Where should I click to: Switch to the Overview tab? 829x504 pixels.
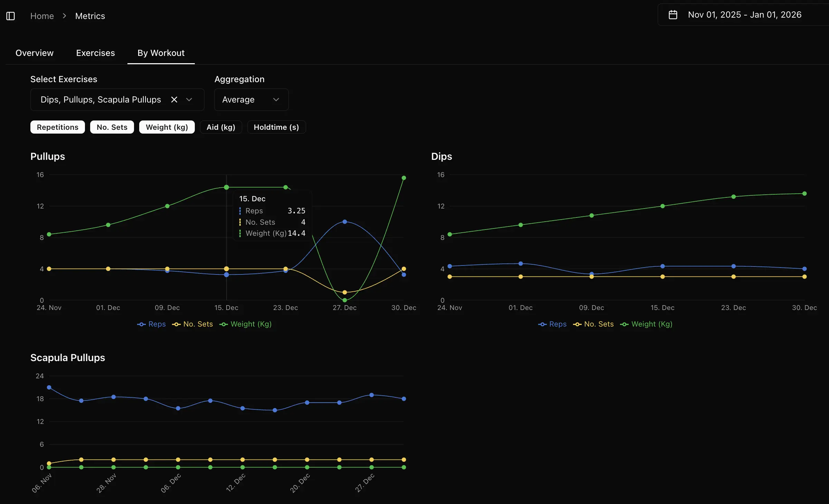coord(34,53)
